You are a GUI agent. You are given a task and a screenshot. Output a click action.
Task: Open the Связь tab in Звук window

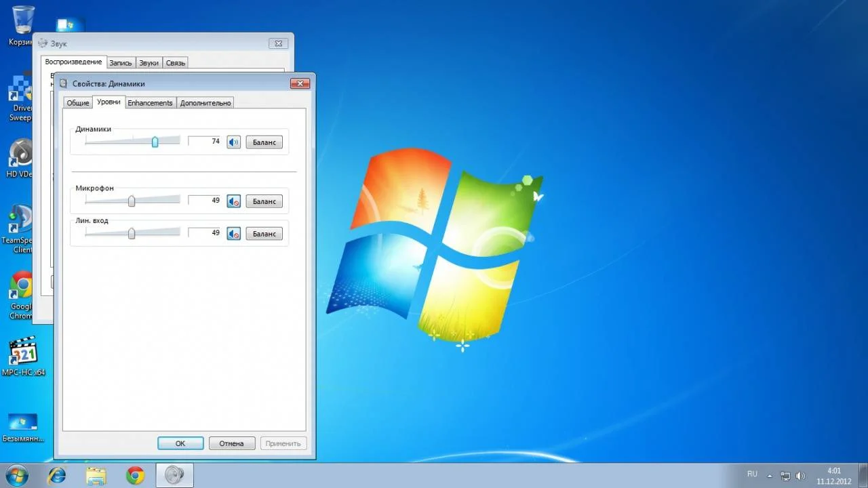coord(175,63)
